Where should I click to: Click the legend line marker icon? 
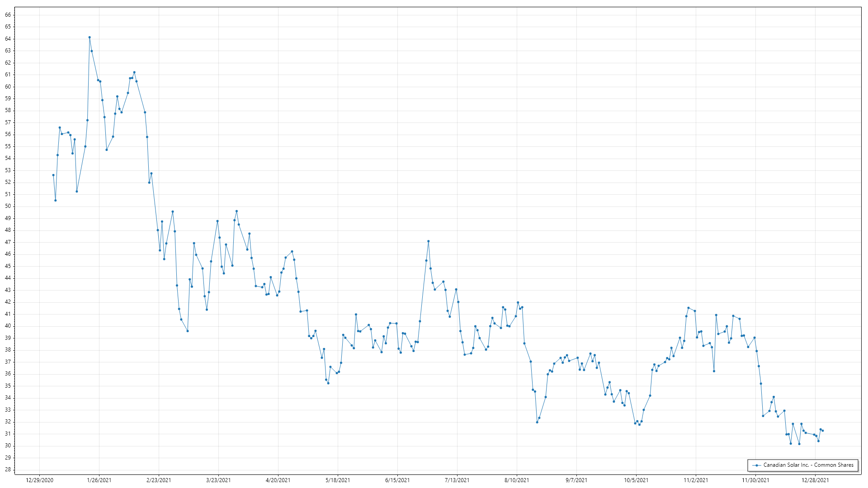(756, 465)
